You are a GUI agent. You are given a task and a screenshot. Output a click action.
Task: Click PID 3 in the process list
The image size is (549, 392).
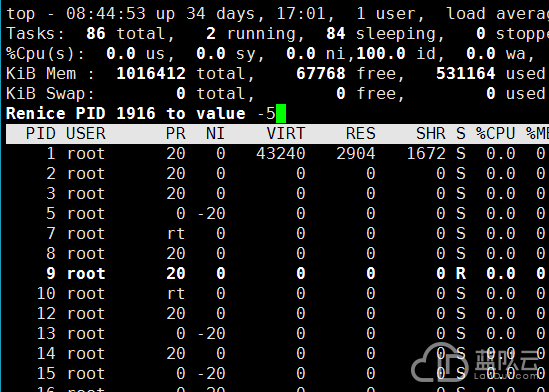pyautogui.click(x=51, y=193)
